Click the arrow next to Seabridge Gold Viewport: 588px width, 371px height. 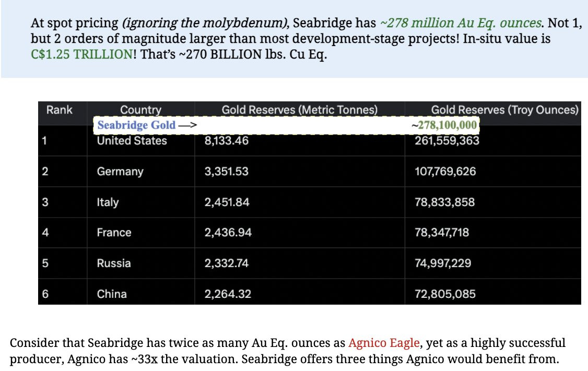point(187,125)
